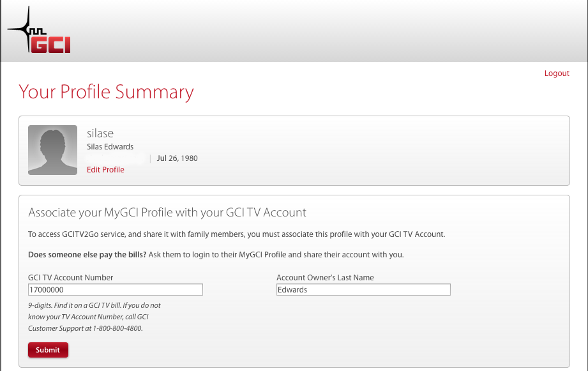Click the 'Account Owner's Last Name' label
This screenshot has height=371, width=588.
click(325, 278)
